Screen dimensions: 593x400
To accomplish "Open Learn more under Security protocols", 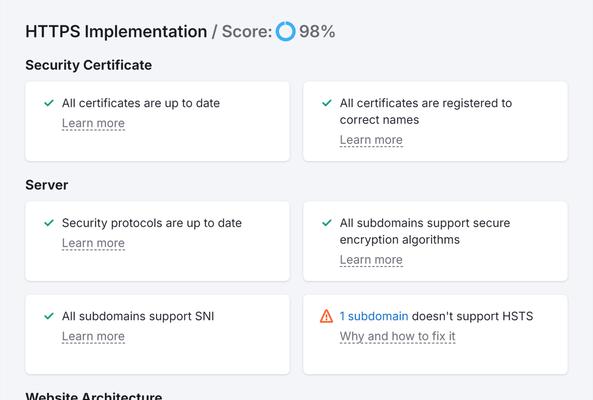I will tap(93, 243).
